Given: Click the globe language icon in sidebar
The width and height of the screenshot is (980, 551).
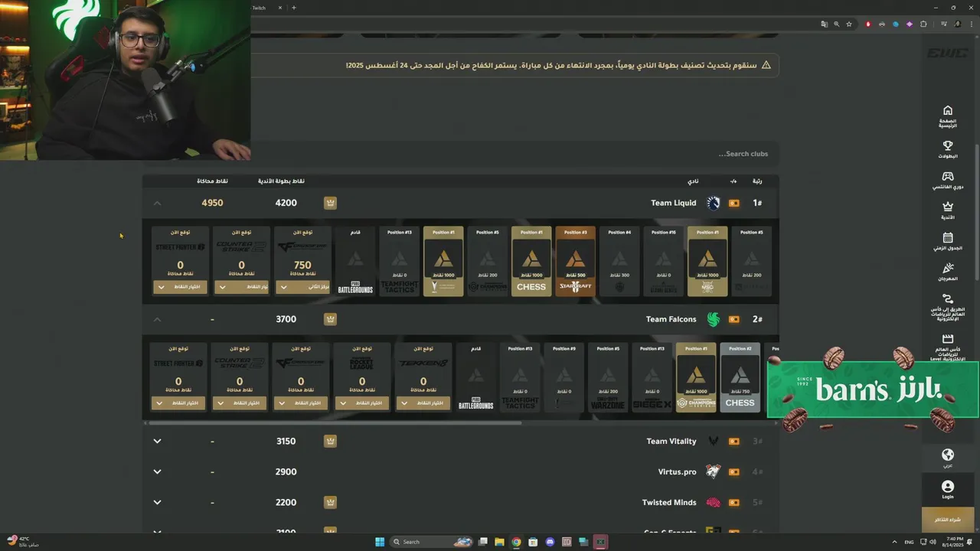Looking at the screenshot, I should 948,455.
